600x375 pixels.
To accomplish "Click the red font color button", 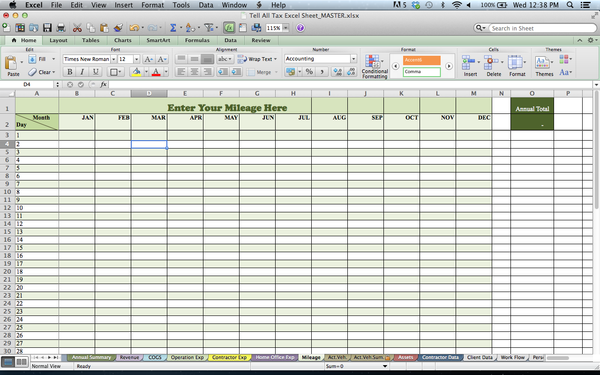I will pos(156,72).
